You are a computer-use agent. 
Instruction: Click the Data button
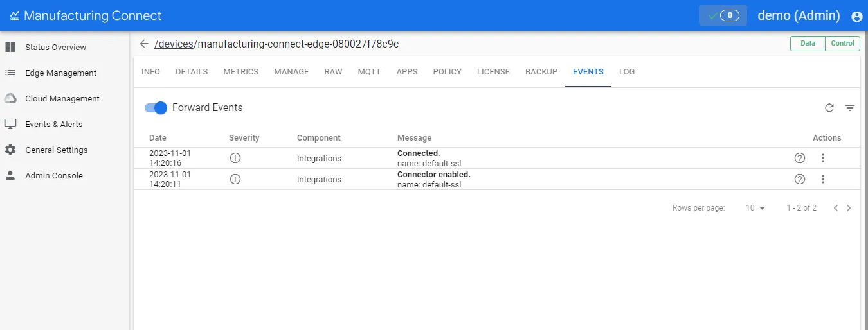(808, 44)
